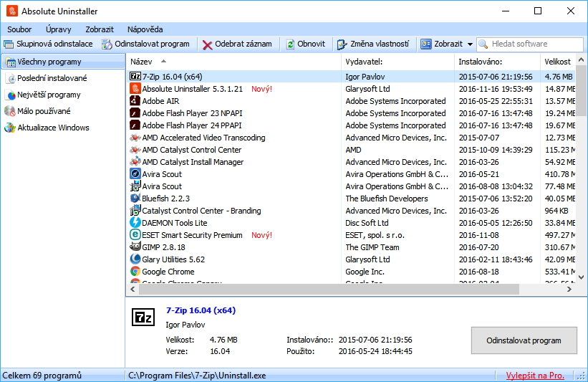Click the Vylepšit na Pro link
This screenshot has width=588, height=382.
click(x=535, y=376)
